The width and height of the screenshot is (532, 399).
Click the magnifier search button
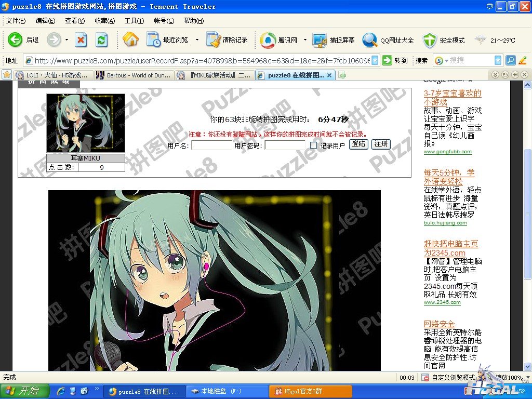coord(510,60)
